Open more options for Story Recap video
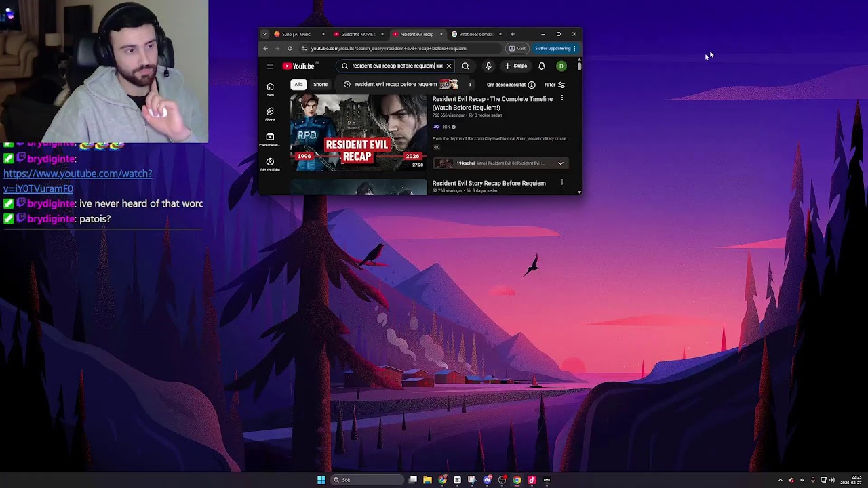 point(561,183)
